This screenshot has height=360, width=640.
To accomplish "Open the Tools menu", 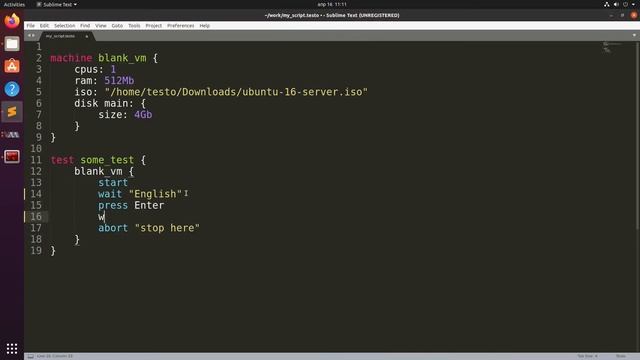I will pos(134,25).
